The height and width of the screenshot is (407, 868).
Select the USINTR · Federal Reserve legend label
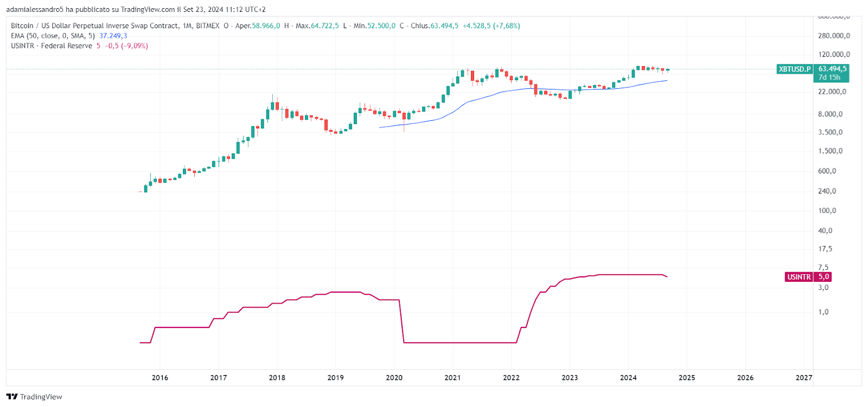tap(52, 46)
